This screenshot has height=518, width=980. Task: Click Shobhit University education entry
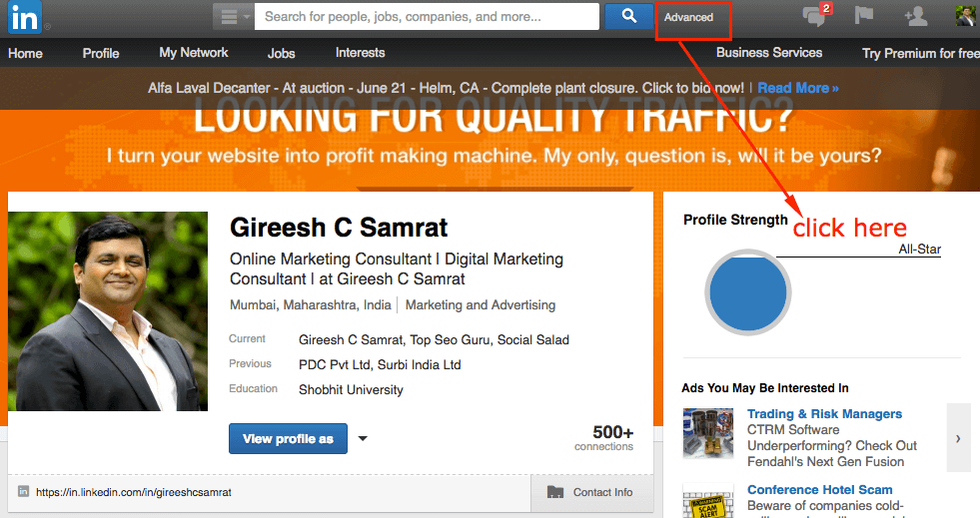[x=351, y=390]
